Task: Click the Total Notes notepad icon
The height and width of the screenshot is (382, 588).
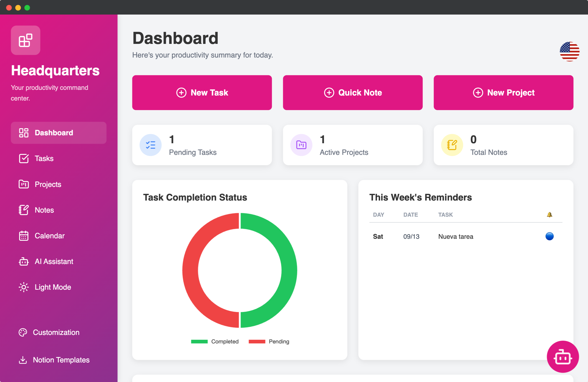Action: pos(452,145)
